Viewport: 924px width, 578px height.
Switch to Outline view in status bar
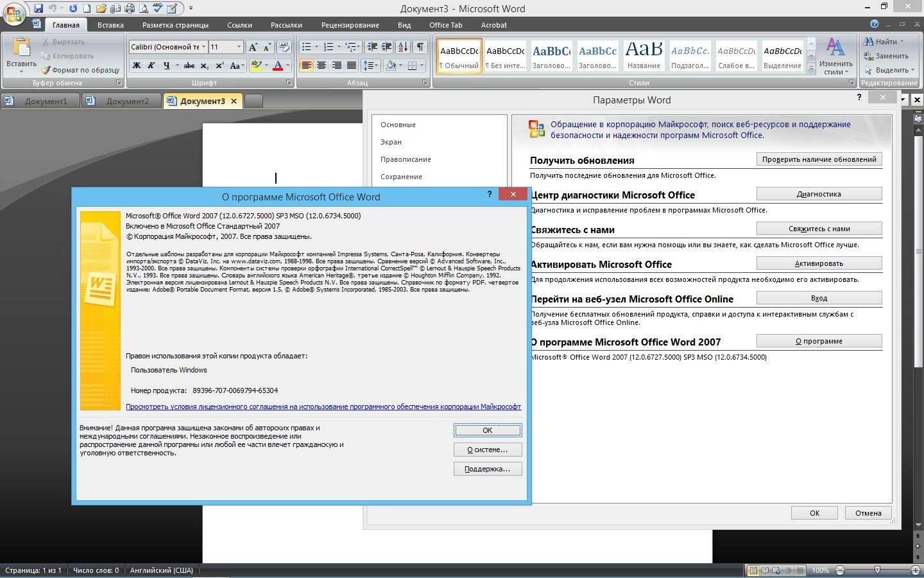(788, 570)
